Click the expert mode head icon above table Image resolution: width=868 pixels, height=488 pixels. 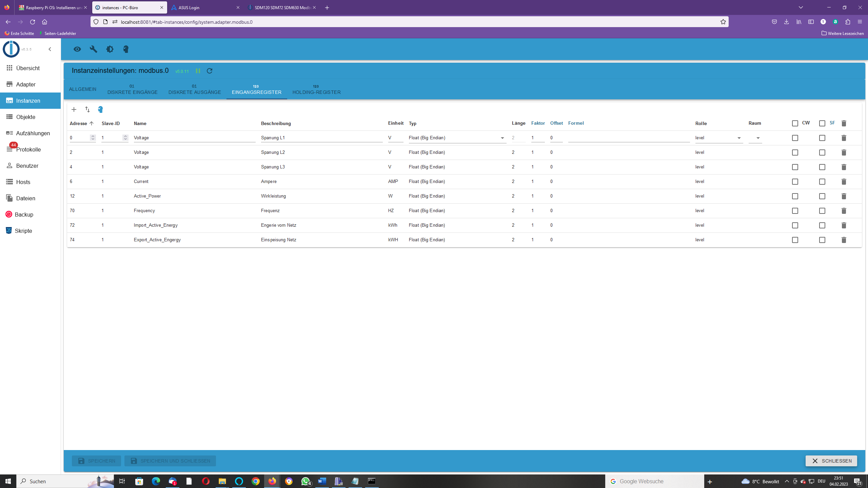pos(100,109)
